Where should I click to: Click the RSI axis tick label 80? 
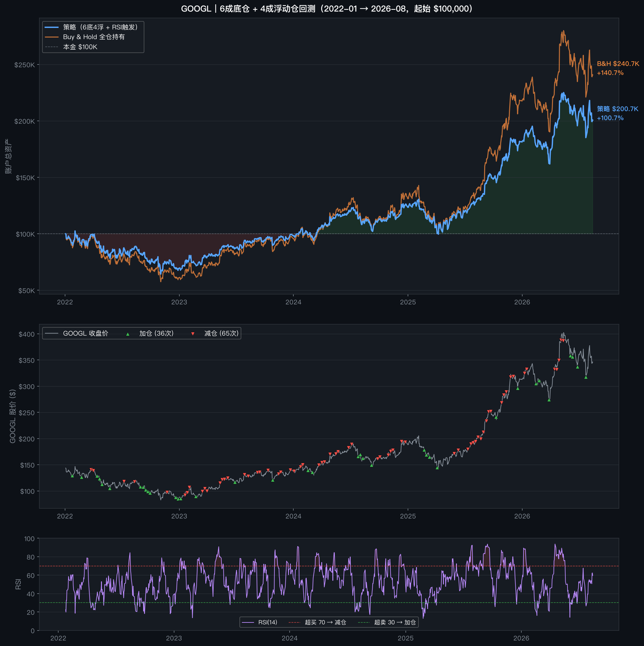[30, 557]
